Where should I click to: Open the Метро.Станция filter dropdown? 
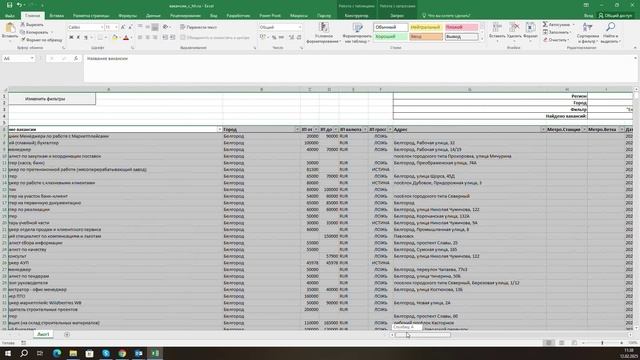pos(584,129)
